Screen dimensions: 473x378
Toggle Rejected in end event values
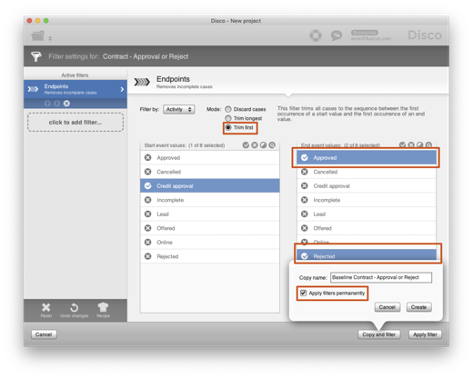pos(366,255)
